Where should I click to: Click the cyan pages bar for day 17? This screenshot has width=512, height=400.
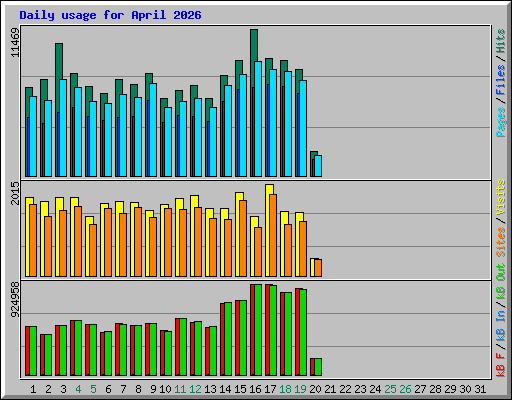click(x=273, y=123)
